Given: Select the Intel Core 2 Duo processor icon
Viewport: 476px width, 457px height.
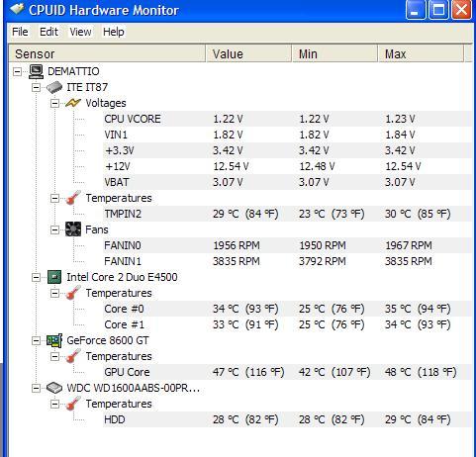Looking at the screenshot, I should 54,277.
